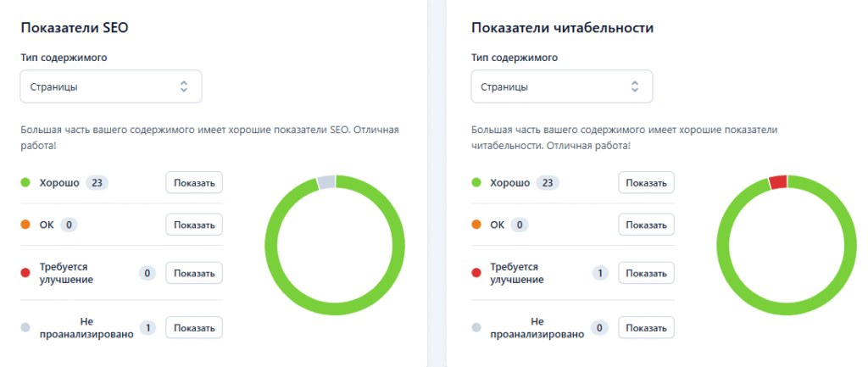The image size is (868, 367).
Task: Show pages with good SEO scores
Action: 194,182
